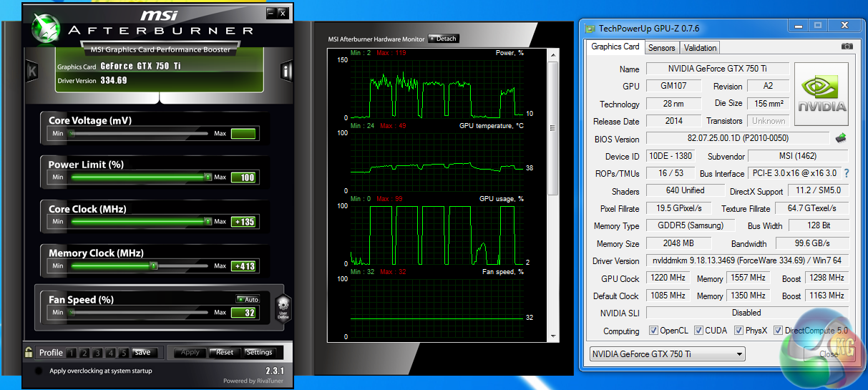Switch to the Validation tab
Viewport: 868px width, 390px height.
pyautogui.click(x=700, y=48)
